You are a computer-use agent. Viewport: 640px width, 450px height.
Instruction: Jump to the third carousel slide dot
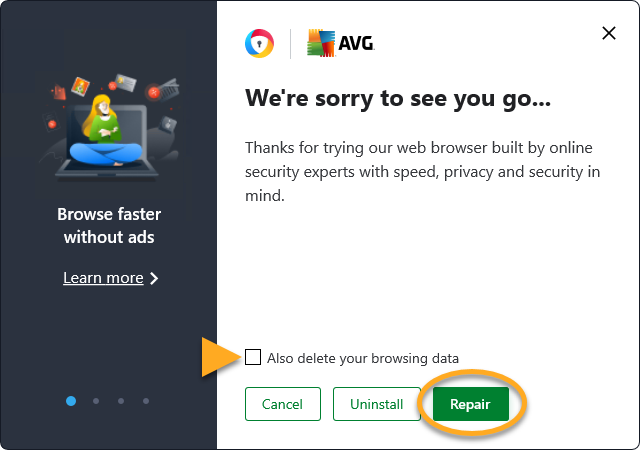pos(121,401)
